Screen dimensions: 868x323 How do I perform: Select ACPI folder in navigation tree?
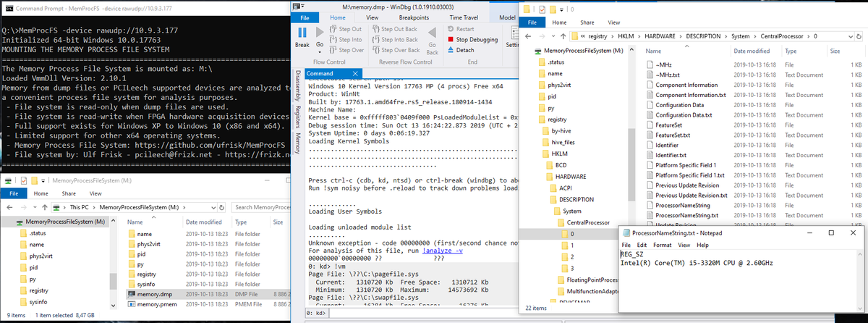click(x=560, y=188)
